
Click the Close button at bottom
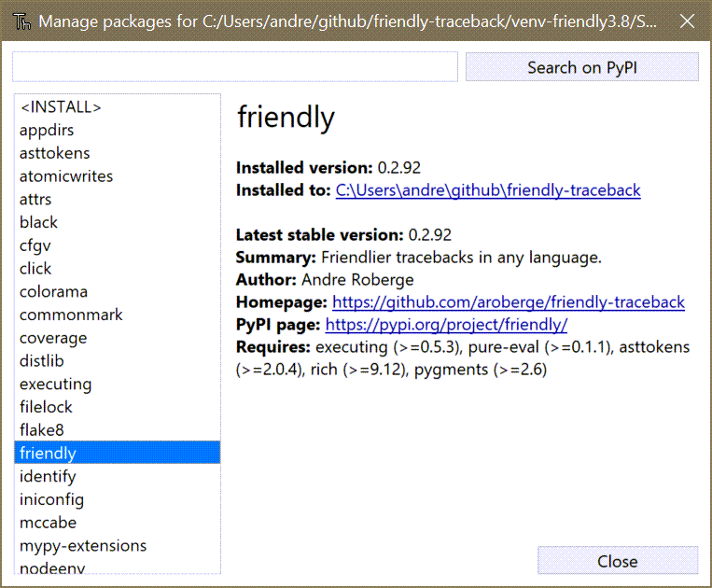618,561
